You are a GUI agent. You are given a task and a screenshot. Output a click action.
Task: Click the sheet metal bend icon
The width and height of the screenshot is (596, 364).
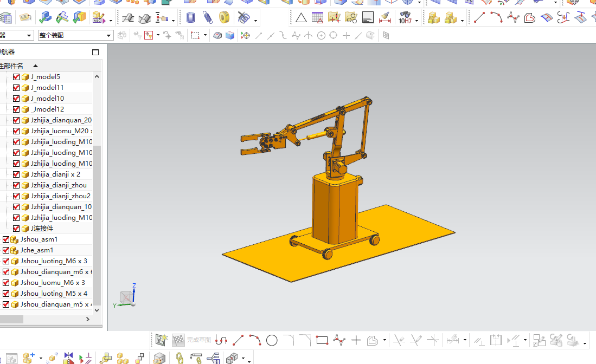point(128,17)
